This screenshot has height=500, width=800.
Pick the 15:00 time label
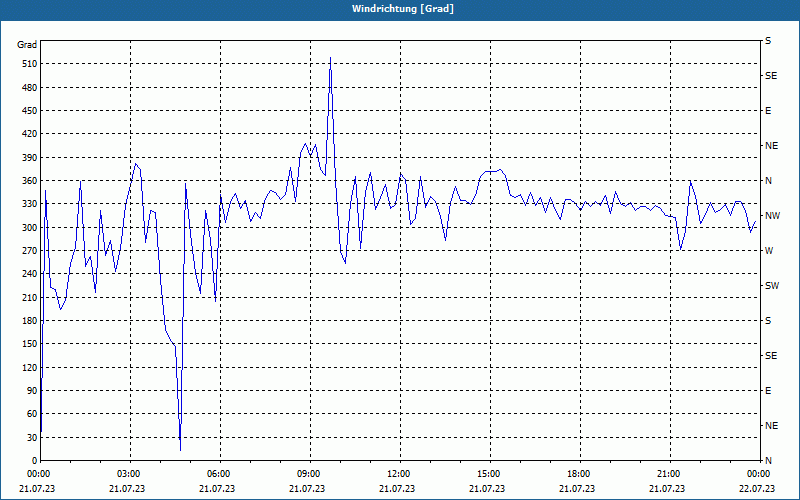coord(487,474)
